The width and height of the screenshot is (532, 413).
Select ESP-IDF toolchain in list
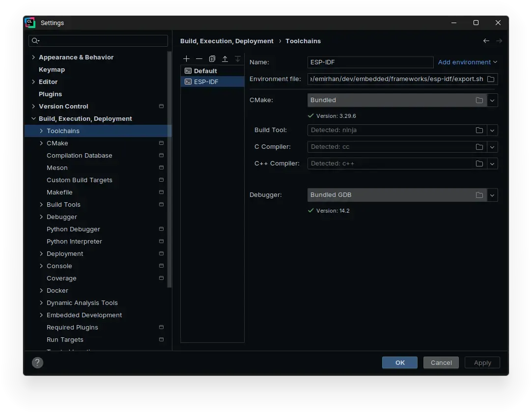[212, 82]
